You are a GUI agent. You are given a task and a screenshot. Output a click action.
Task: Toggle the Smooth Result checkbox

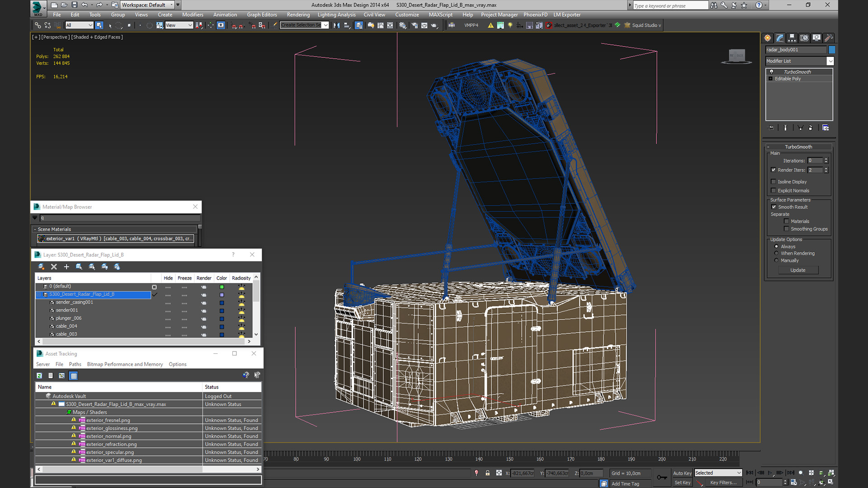point(774,207)
